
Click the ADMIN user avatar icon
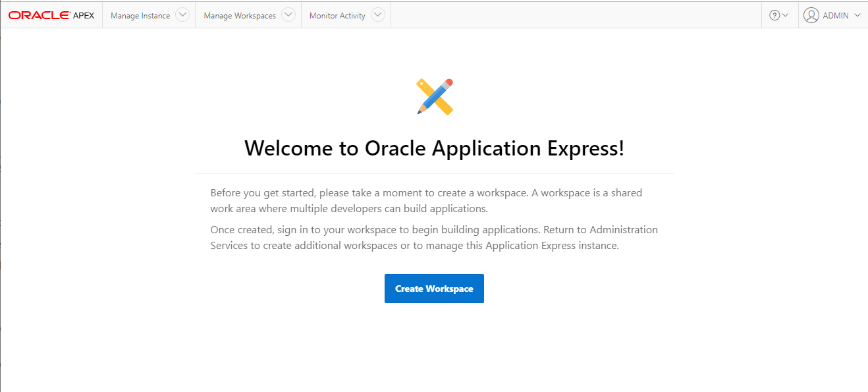click(811, 15)
